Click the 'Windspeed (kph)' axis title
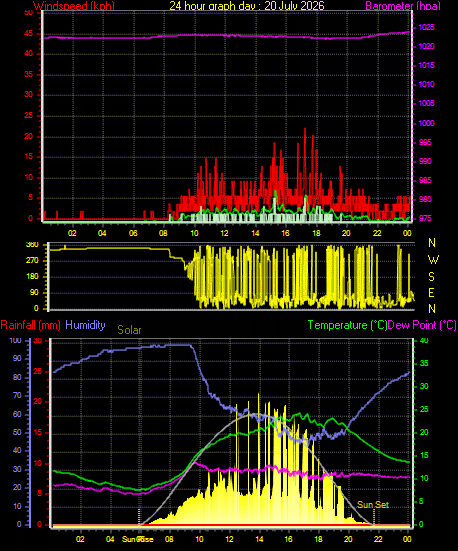The width and height of the screenshot is (458, 551). pyautogui.click(x=74, y=6)
